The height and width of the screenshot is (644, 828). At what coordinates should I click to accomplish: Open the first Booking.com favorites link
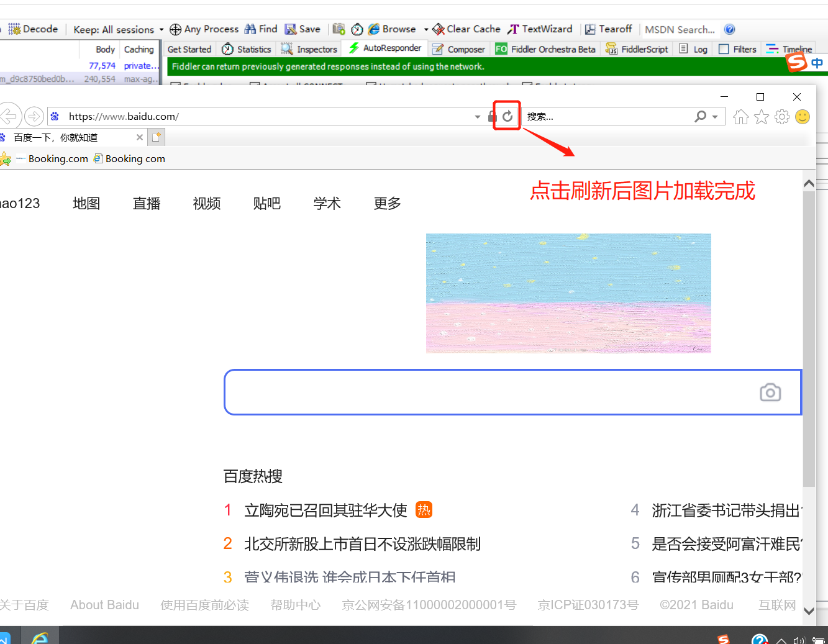pyautogui.click(x=52, y=159)
